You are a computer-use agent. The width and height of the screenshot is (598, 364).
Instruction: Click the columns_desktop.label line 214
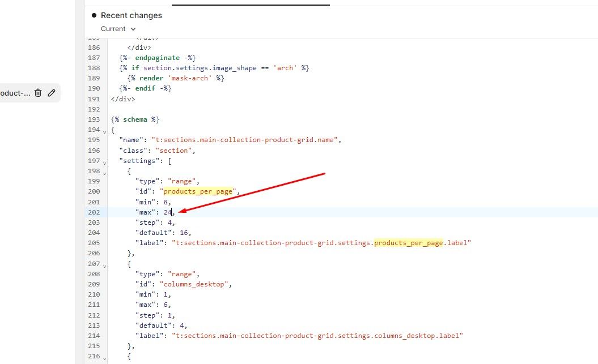(x=299, y=336)
